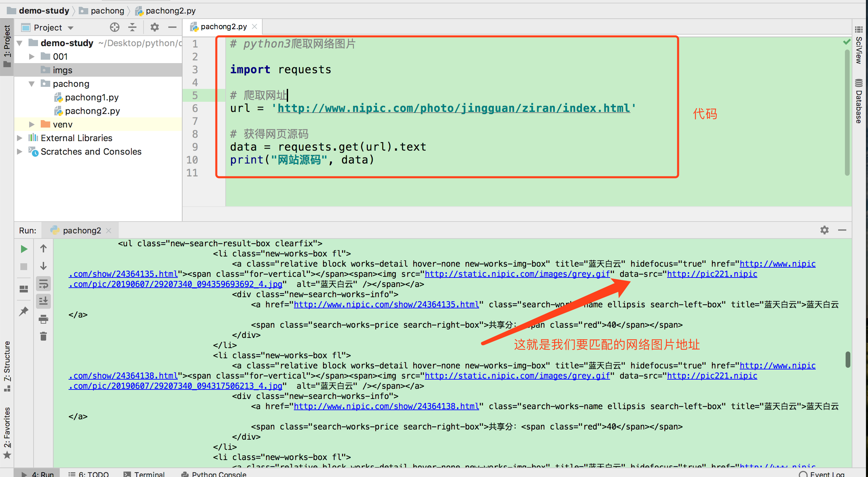
Task: Click the nipic.com URL link in source code
Action: tap(452, 108)
